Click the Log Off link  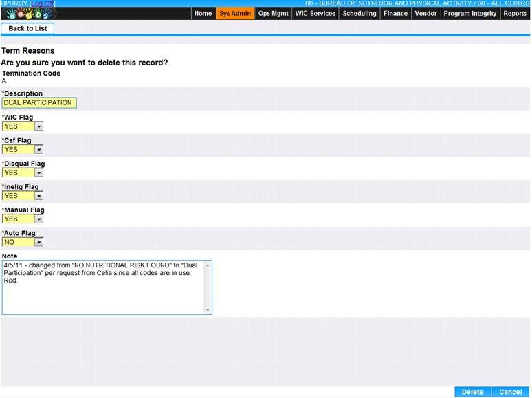pos(43,3)
